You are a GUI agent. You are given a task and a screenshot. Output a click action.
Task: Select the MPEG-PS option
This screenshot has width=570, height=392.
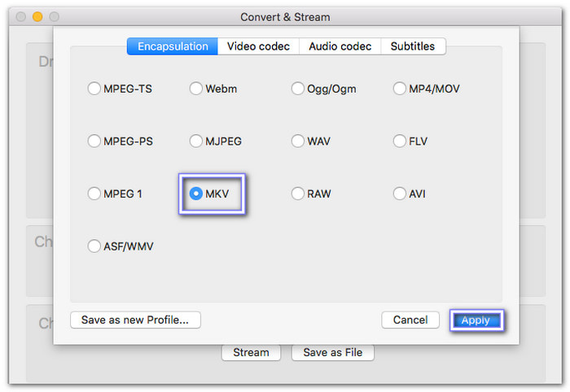click(94, 142)
